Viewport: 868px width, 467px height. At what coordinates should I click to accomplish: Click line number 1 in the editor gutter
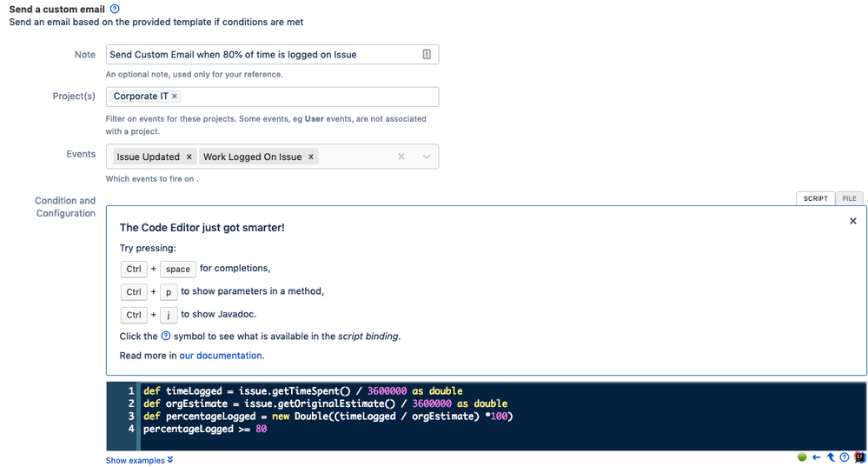(131, 391)
